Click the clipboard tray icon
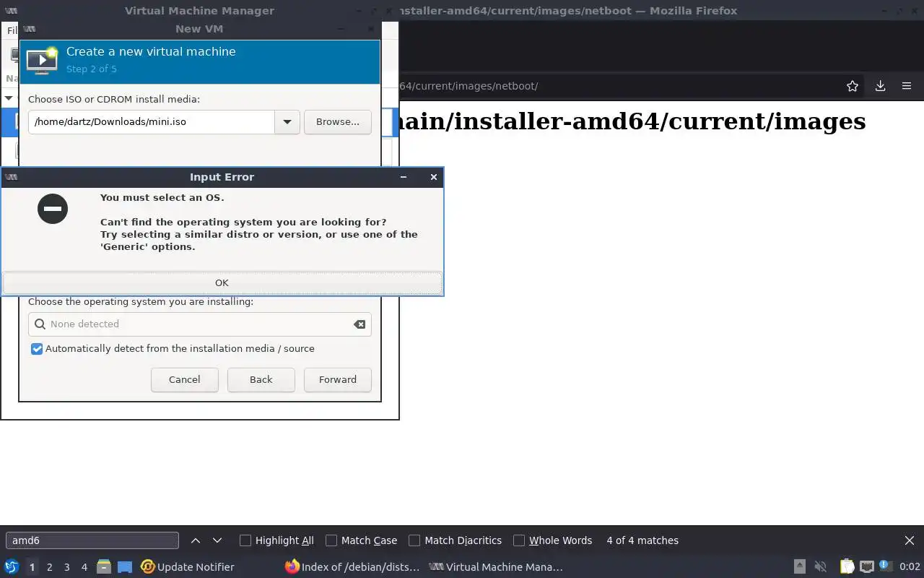This screenshot has height=578, width=924. pos(847,567)
